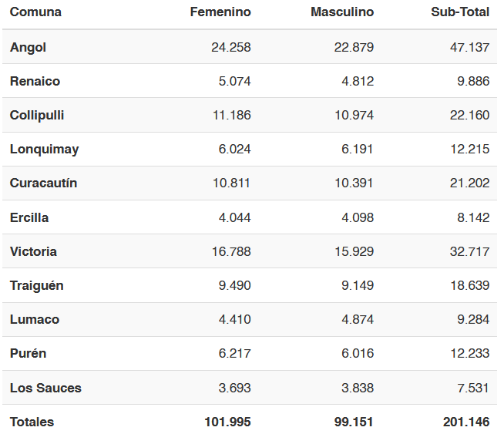Viewport: 504px width, 434px height.
Task: Select the Traiguén row label
Action: click(x=37, y=286)
